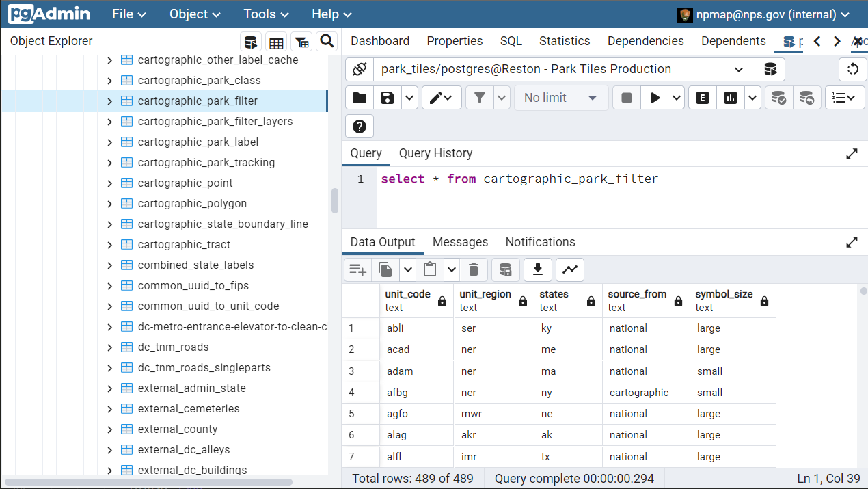This screenshot has width=868, height=489.
Task: Expand the cartographic_park_filter tree node
Action: tap(109, 101)
